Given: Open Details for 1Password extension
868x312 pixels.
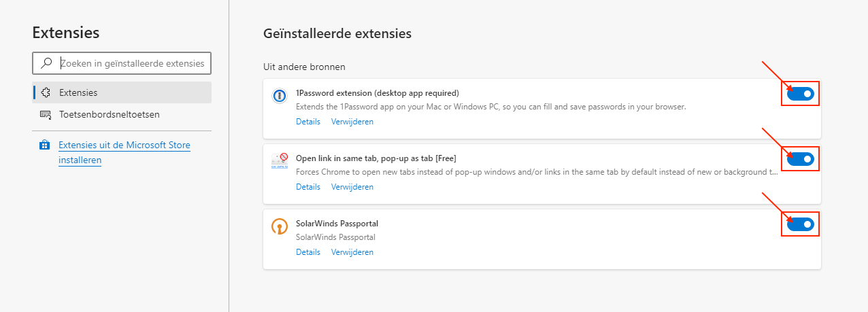Looking at the screenshot, I should 307,122.
